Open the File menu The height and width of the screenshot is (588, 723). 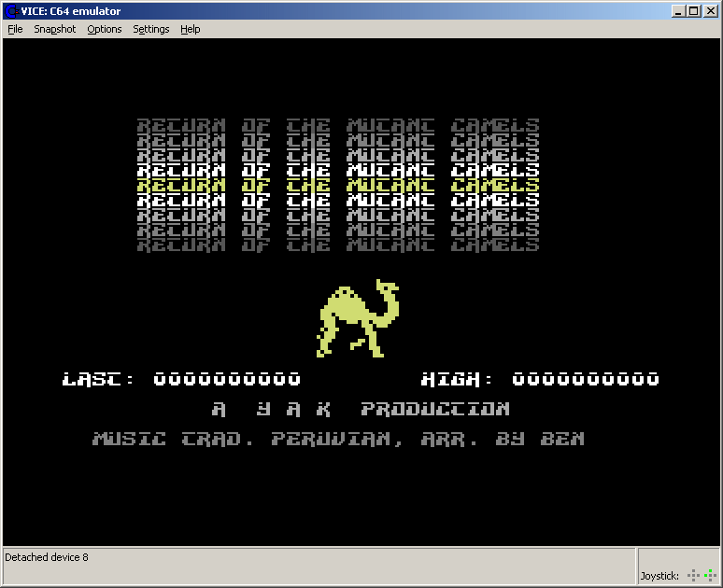(15, 29)
